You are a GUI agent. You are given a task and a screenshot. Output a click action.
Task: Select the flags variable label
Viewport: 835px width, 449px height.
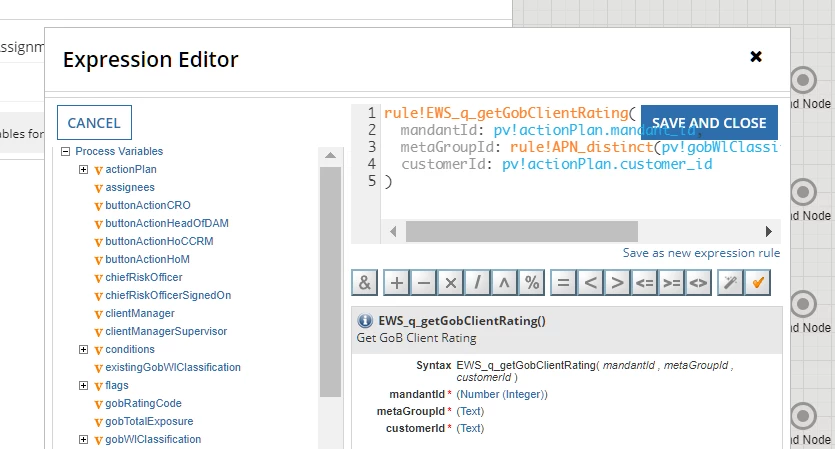(x=117, y=385)
